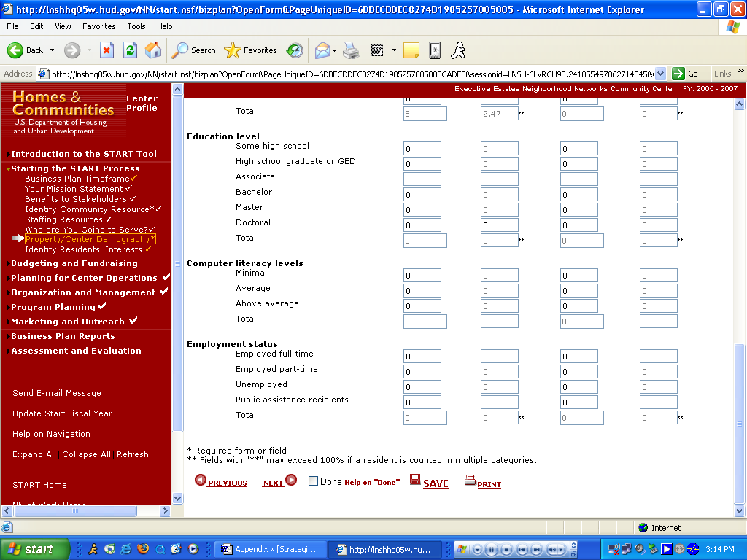Open the Favorites menu
Screen dimensions: 747x560
pyautogui.click(x=98, y=26)
